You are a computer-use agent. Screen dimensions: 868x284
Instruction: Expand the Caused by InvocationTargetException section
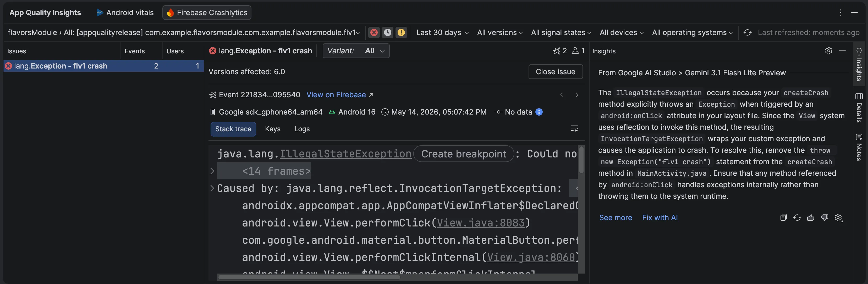[212, 189]
